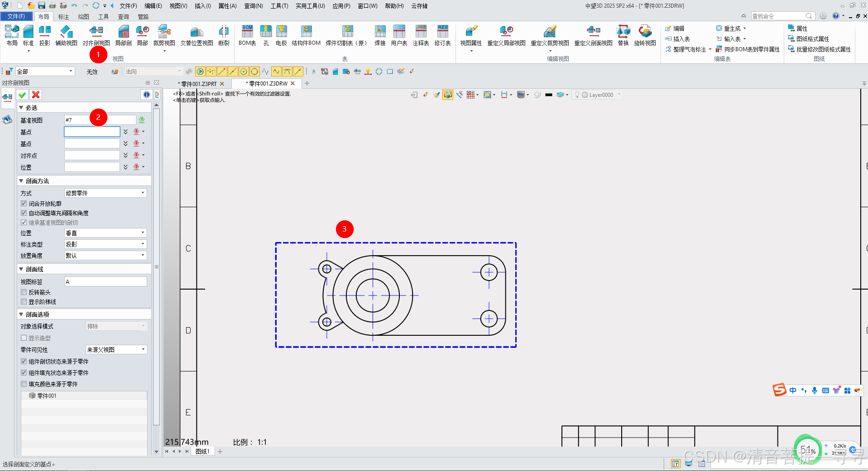Open the 对齐剖视图 aligned section tool

pos(96,35)
